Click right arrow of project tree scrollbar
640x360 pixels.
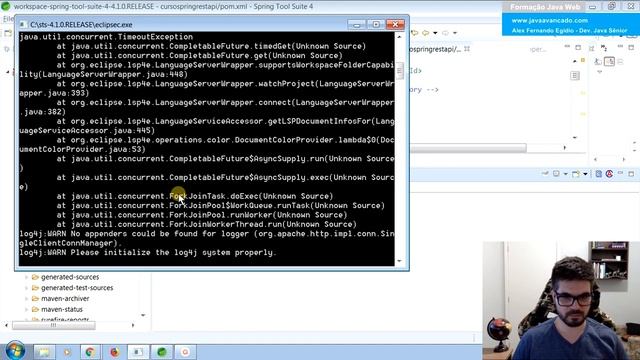point(133,325)
